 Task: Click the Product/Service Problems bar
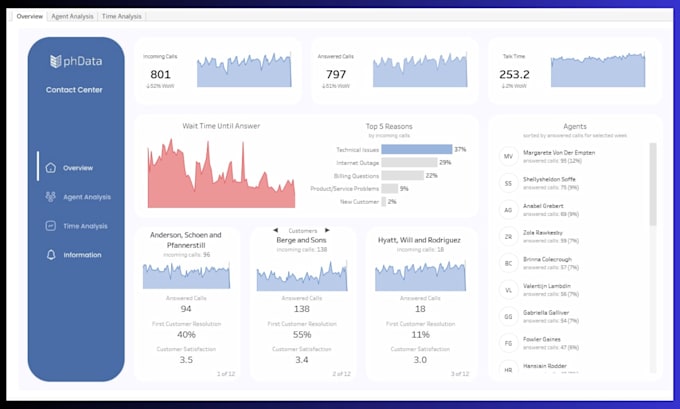(389, 188)
